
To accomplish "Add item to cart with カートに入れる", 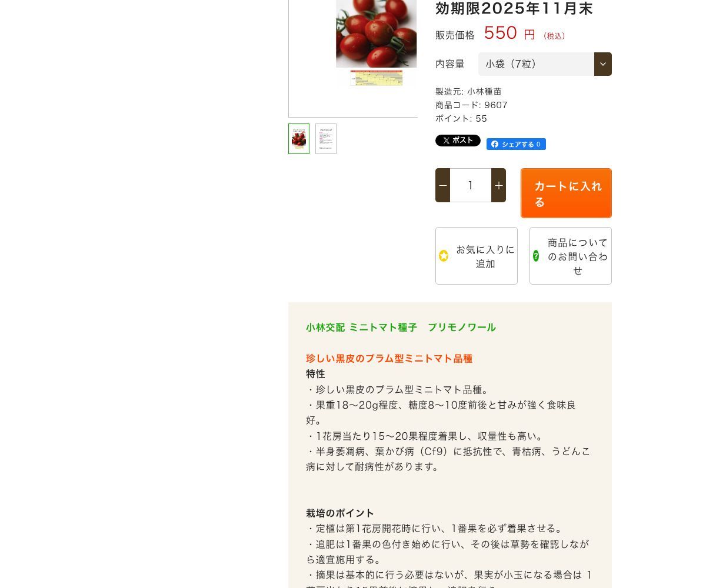I will 566,193.
